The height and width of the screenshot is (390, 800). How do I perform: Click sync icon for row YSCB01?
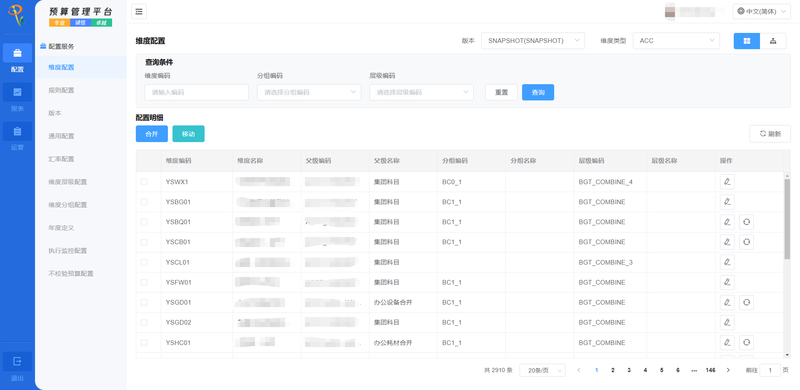[746, 242]
